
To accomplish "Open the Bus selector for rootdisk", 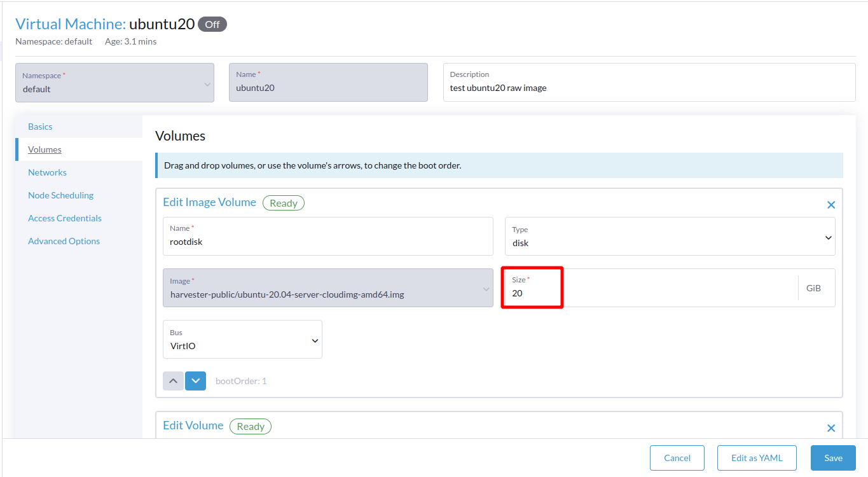I will coord(242,344).
